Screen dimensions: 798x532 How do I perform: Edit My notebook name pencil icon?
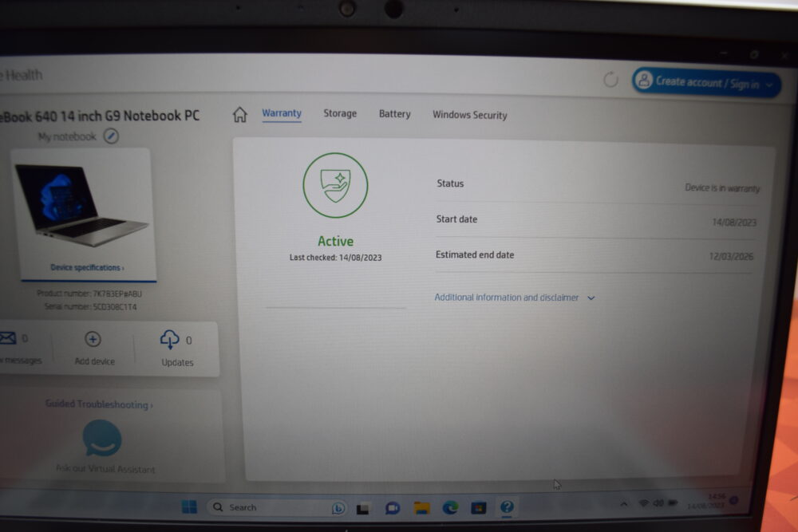point(111,136)
